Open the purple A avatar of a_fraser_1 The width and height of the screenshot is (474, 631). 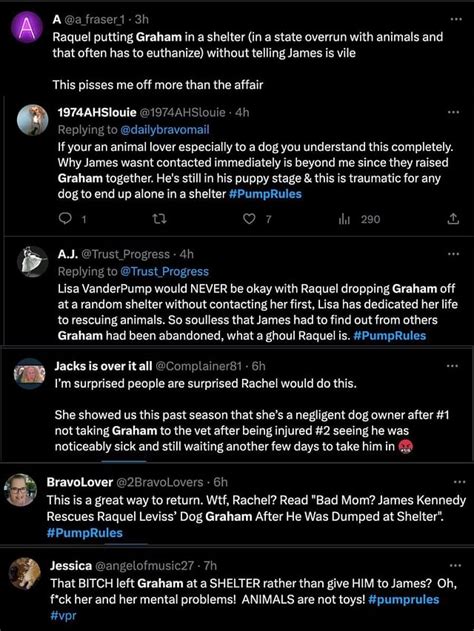(x=26, y=26)
